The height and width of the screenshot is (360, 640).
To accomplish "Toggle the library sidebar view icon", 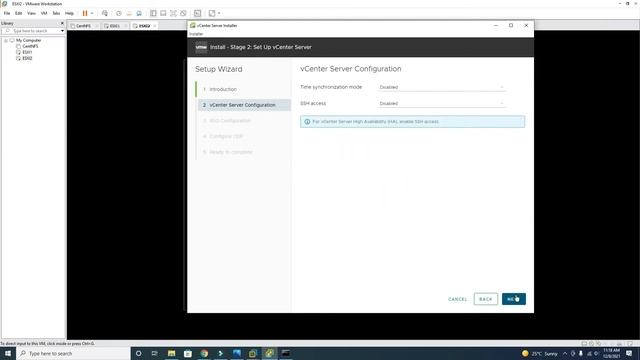I will click(x=153, y=13).
